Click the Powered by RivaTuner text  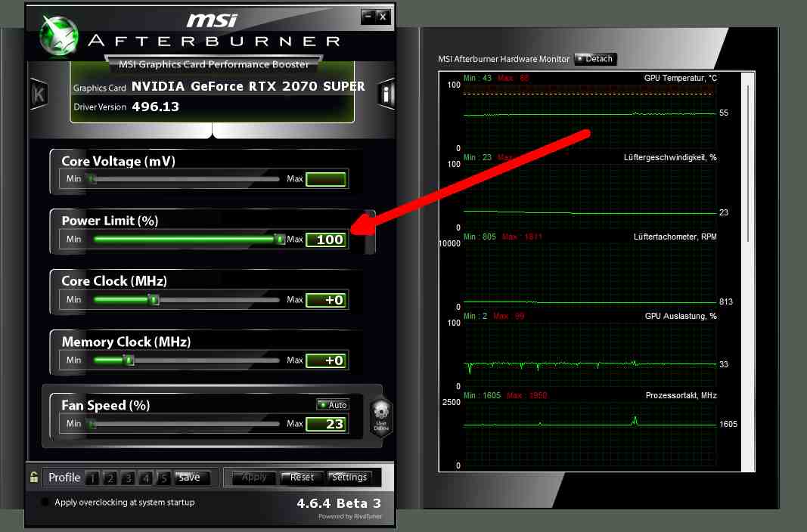[x=350, y=517]
